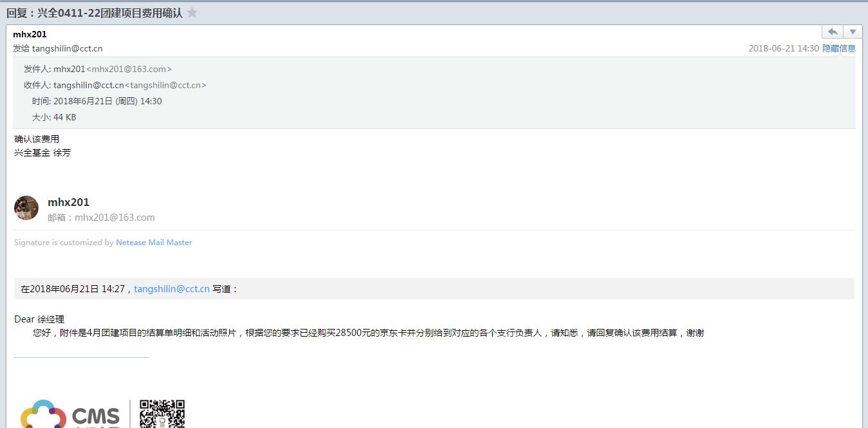
Task: Click <mhx201@163.com> address in 发件人 row
Action: click(129, 69)
